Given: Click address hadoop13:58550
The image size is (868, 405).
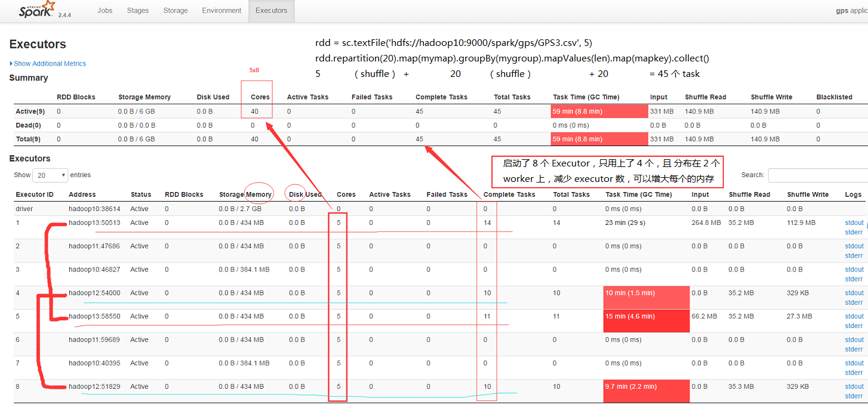Looking at the screenshot, I should (94, 316).
